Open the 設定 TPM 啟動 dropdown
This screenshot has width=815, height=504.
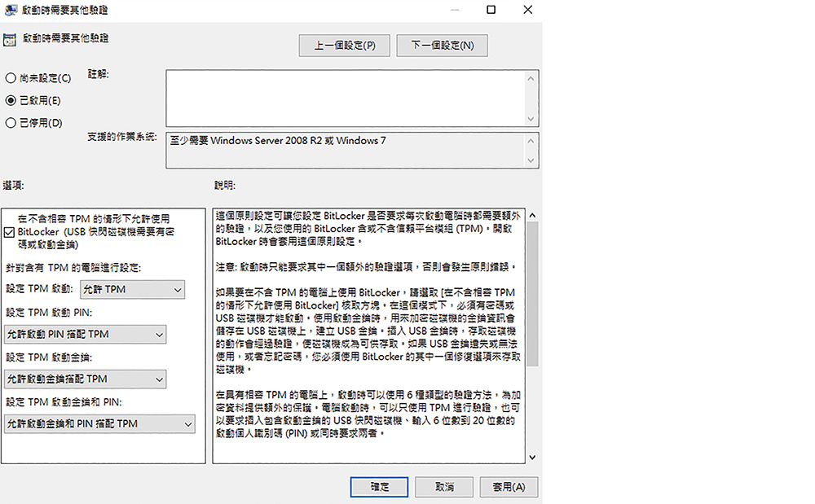(x=133, y=290)
